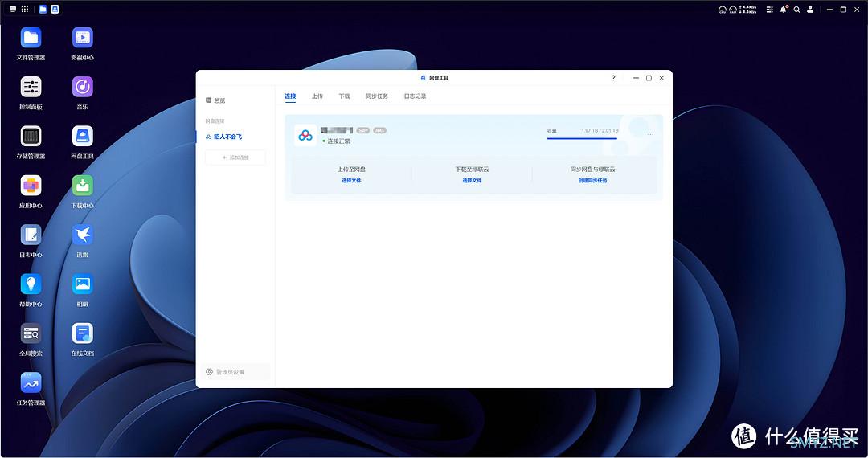Screen dimensions: 868x458
Task: Switch to the 连接 tab
Action: 291,96
